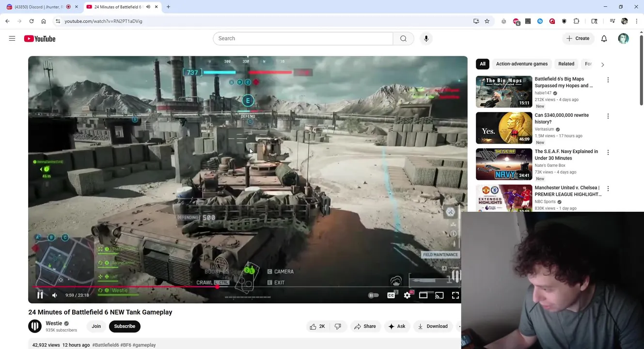644x349 pixels.
Task: Open the habie147 channel name
Action: coord(543,93)
